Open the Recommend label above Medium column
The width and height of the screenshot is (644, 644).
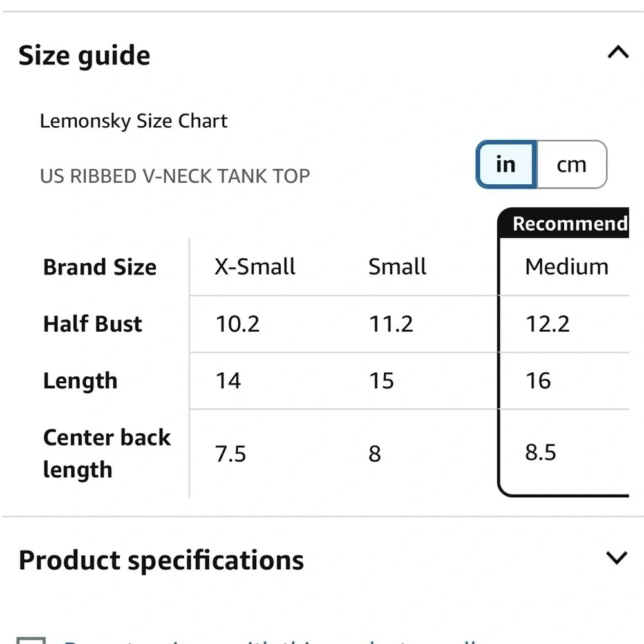coord(569,224)
